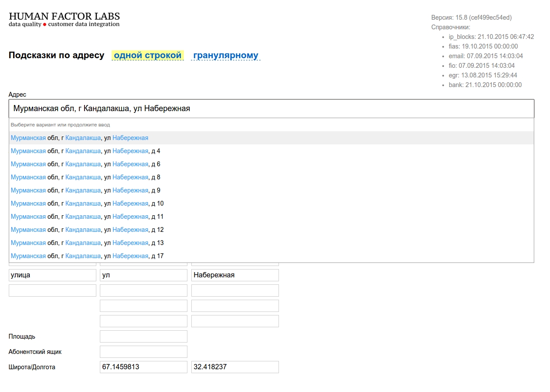Select suggestion 'ул Набережная' without house number
Screen dimensions: 550x392
coord(80,138)
